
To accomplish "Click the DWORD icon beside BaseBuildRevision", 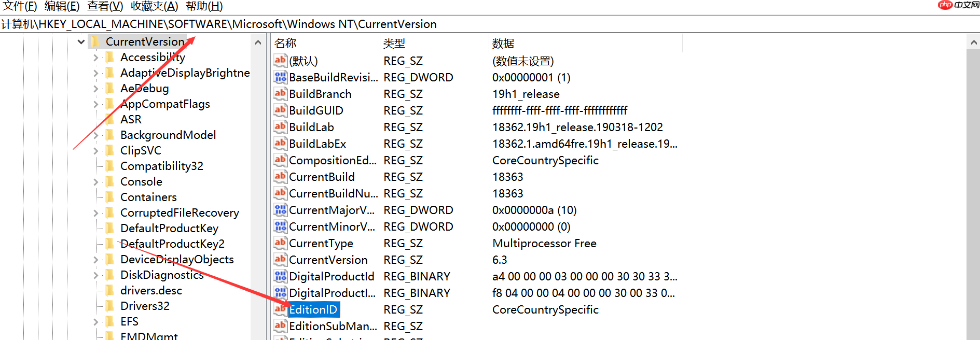I will click(x=280, y=77).
